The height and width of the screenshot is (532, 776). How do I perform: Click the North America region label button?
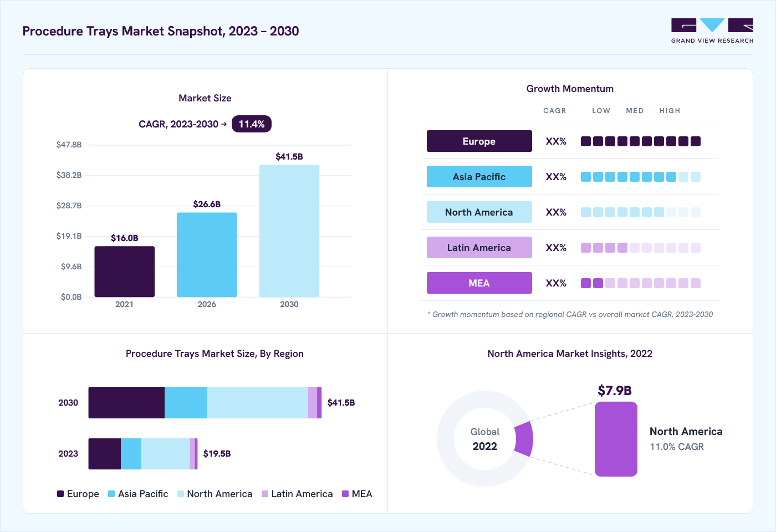coord(479,212)
